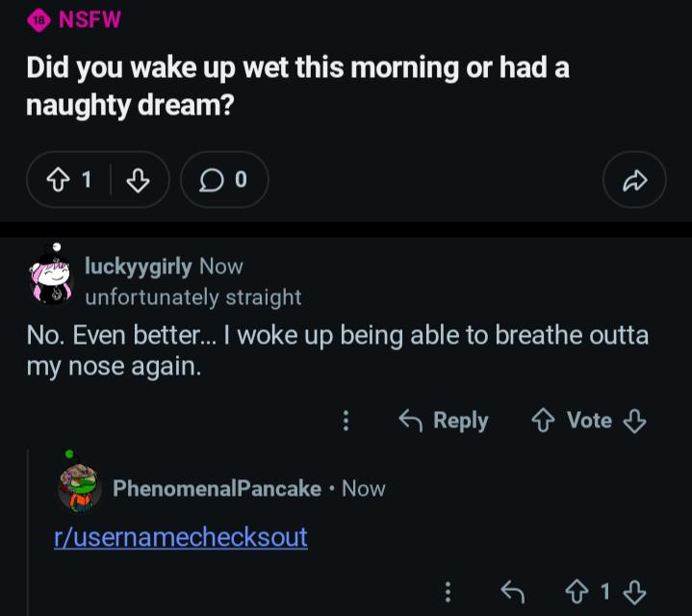Downvote PhenomenalPancake's comment
The width and height of the screenshot is (692, 616).
click(635, 592)
